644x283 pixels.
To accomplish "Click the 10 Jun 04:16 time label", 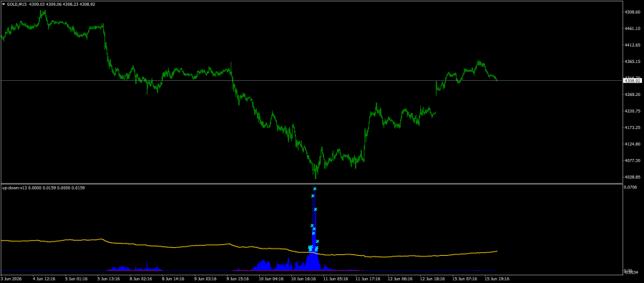I will [x=271, y=279].
